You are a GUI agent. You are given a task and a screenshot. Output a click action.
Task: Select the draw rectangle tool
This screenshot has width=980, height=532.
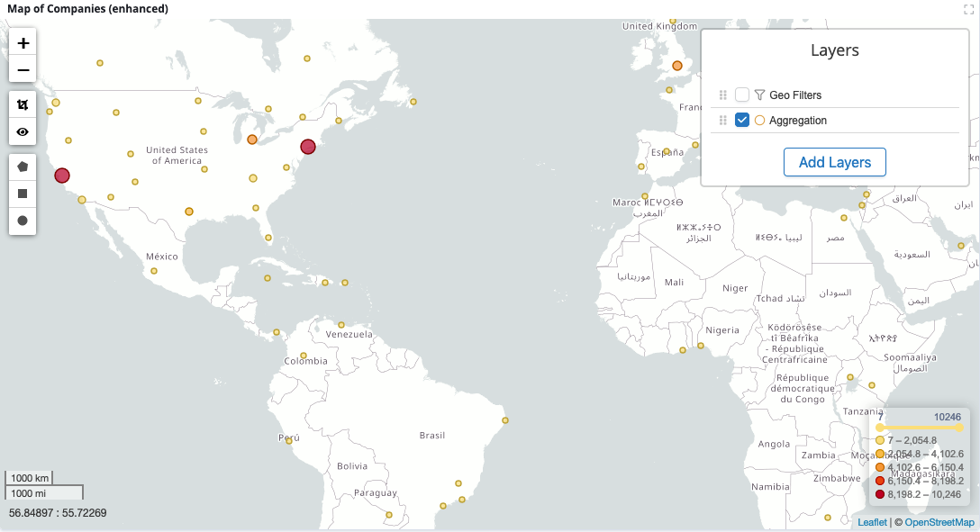point(23,194)
